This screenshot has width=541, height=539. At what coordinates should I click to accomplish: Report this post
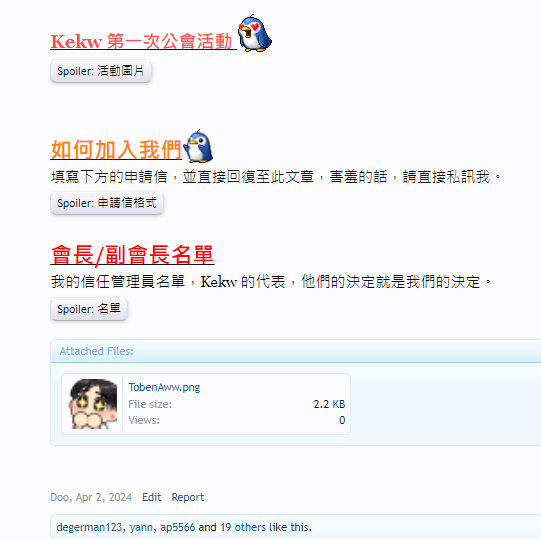coord(188,497)
